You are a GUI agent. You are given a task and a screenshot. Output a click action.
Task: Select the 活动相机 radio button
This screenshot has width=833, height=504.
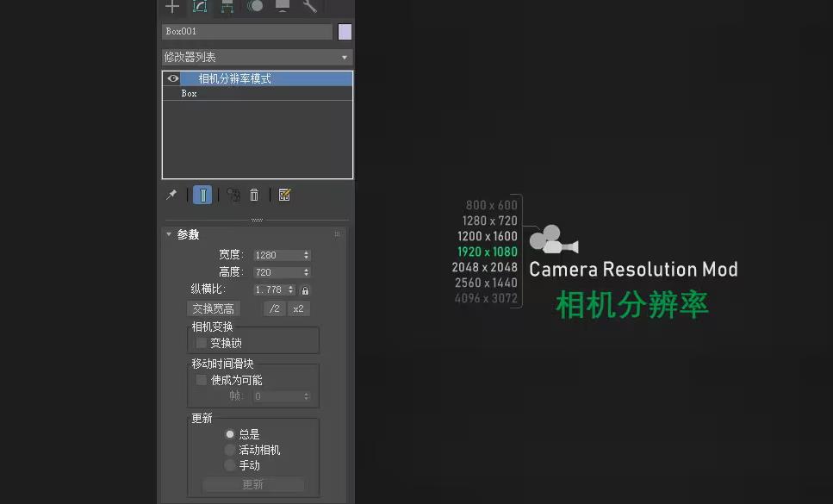pyautogui.click(x=229, y=450)
